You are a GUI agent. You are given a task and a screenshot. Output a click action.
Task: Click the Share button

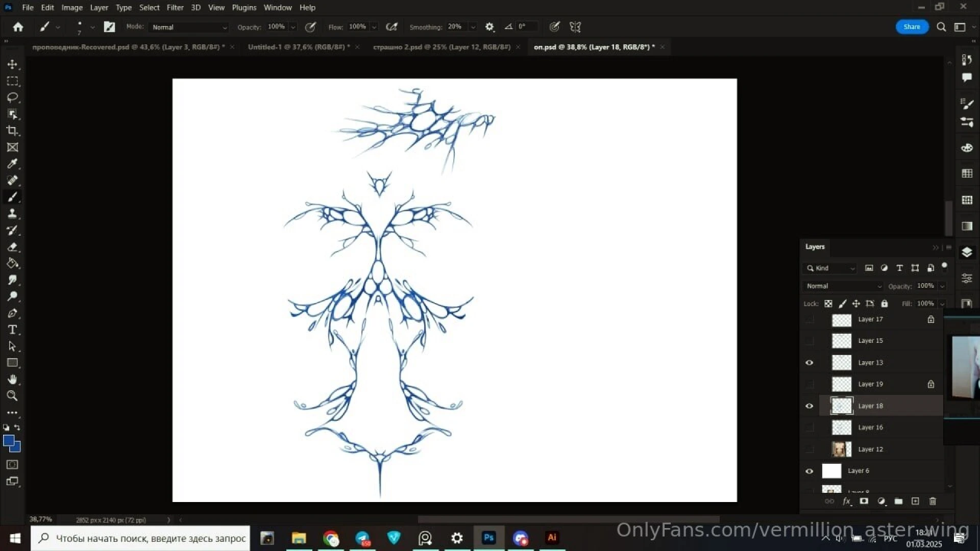pyautogui.click(x=912, y=27)
